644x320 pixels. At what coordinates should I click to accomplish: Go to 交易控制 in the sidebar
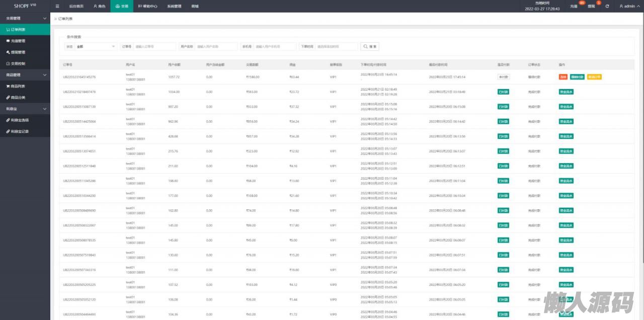(x=18, y=64)
